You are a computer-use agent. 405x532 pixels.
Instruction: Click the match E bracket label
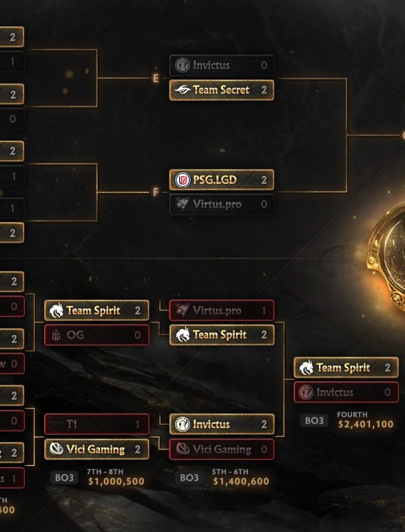(x=156, y=79)
